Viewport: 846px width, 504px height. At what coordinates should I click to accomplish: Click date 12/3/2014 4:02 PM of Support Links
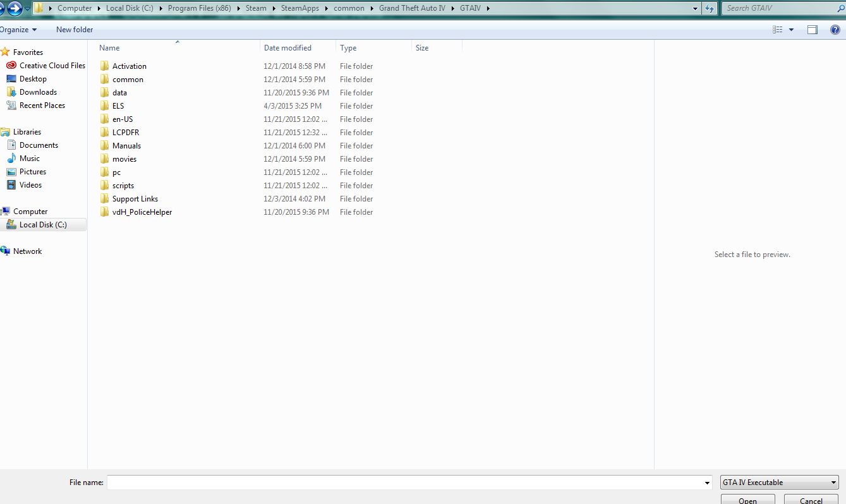click(294, 199)
